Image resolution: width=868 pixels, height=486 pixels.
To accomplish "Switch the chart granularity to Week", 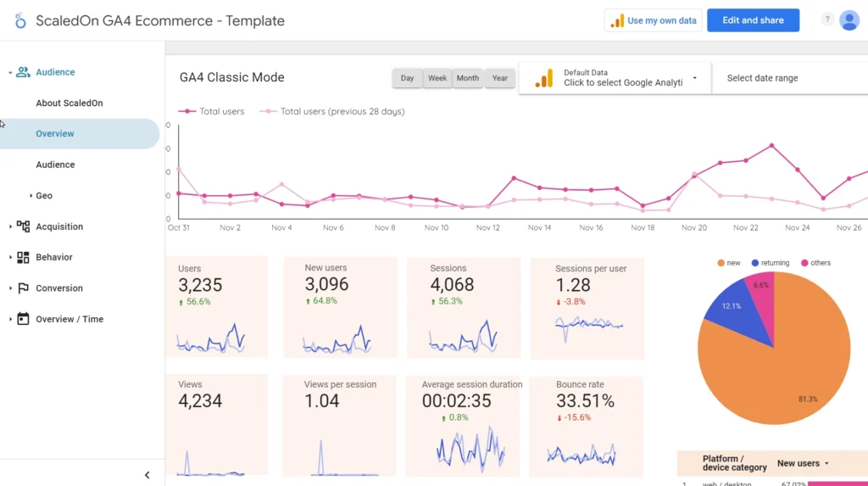I will click(x=437, y=78).
